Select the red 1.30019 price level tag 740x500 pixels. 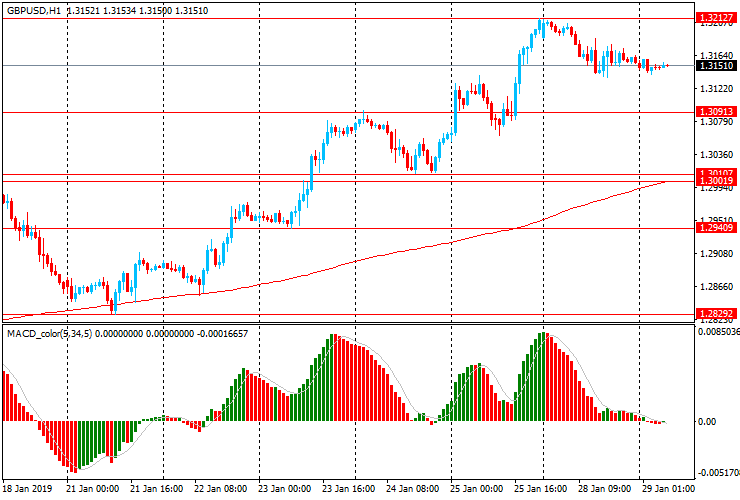coord(716,181)
